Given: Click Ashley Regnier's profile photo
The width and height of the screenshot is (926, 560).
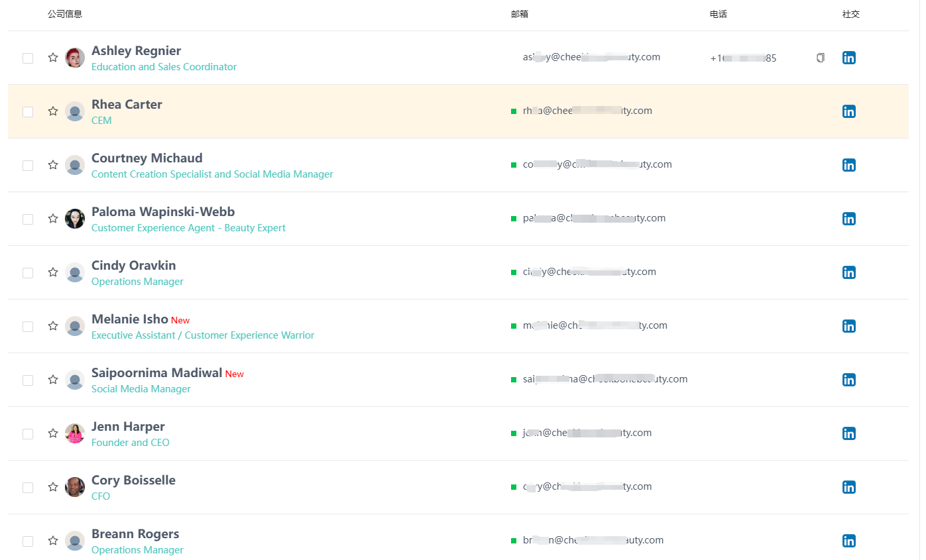Looking at the screenshot, I should point(75,58).
